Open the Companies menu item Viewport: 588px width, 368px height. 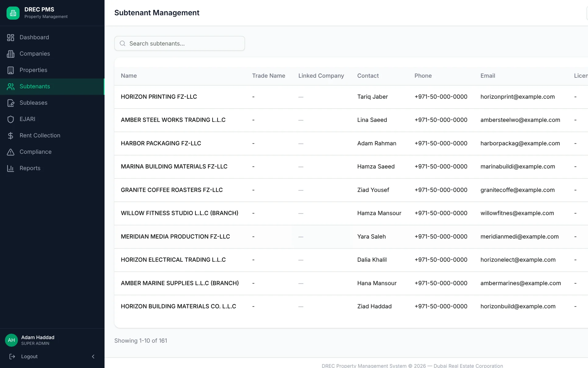pos(52,54)
